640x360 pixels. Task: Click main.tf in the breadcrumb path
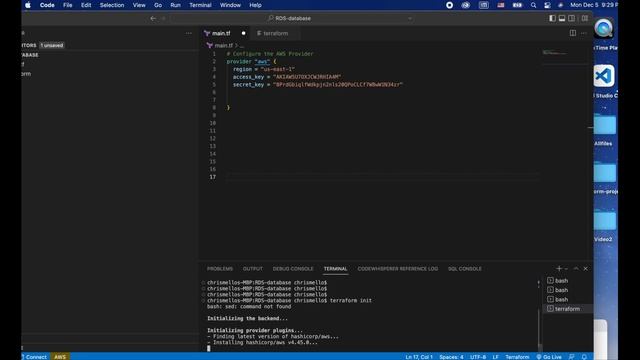[x=223, y=45]
